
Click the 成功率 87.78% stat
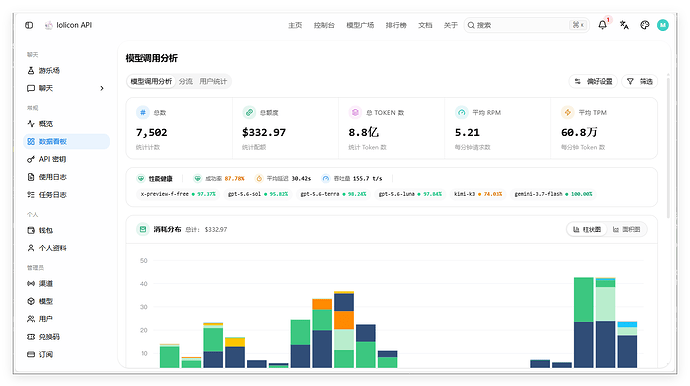(219, 179)
